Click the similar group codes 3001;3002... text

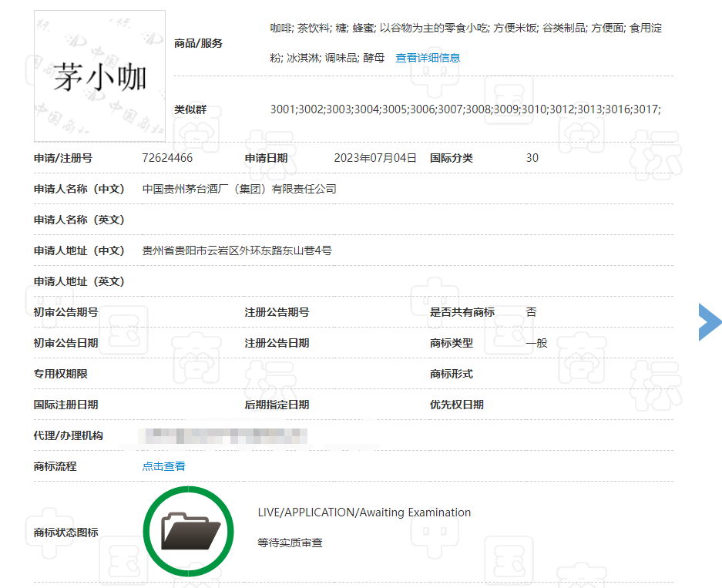pyautogui.click(x=465, y=109)
